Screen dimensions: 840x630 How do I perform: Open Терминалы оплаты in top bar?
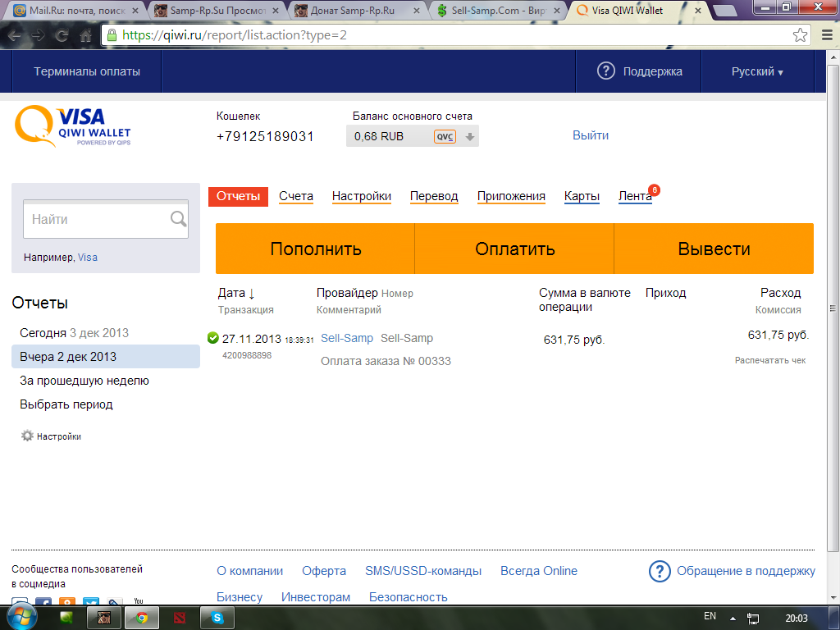[87, 71]
